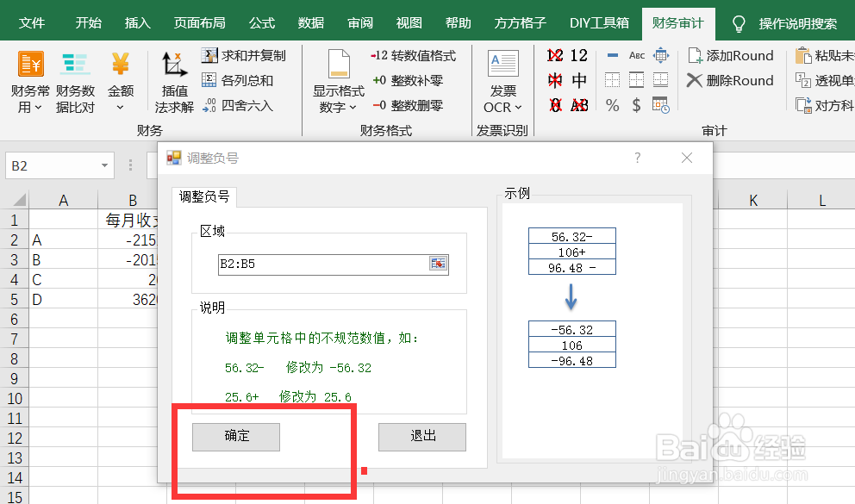855x504 pixels.
Task: Open the 文件 menu tab
Action: coord(32,23)
